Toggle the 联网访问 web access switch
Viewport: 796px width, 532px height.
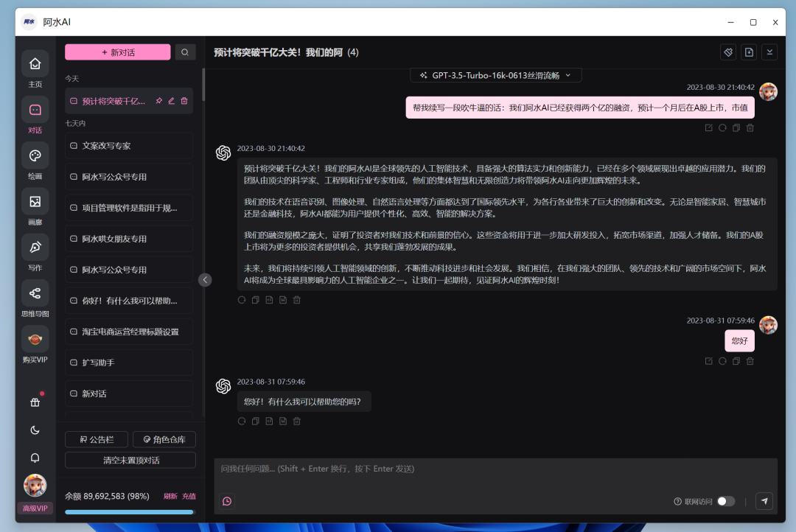[x=725, y=501]
